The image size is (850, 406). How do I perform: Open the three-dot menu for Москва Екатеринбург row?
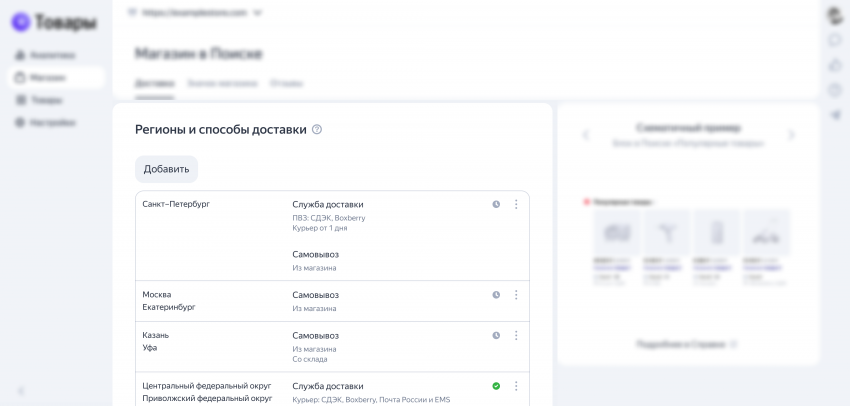(x=516, y=295)
